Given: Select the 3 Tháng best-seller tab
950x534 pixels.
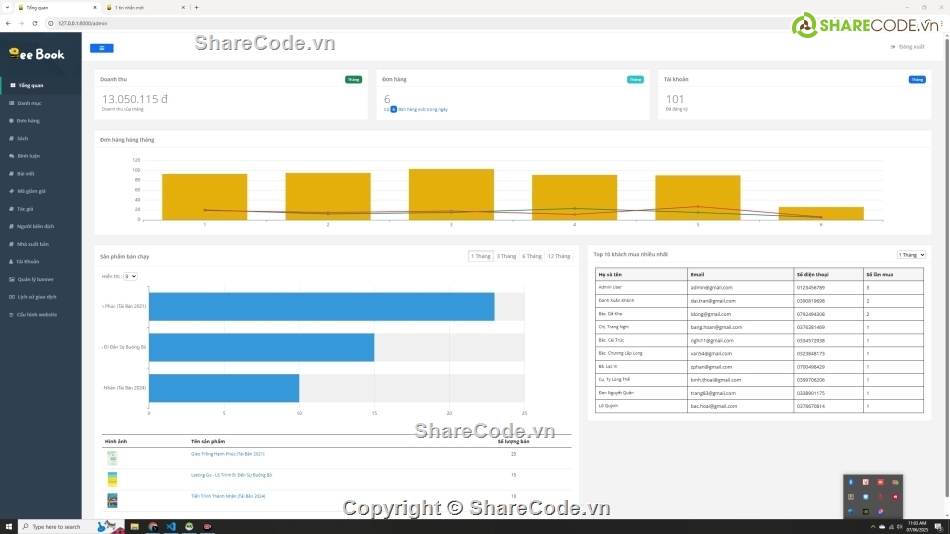Looking at the screenshot, I should [x=507, y=256].
